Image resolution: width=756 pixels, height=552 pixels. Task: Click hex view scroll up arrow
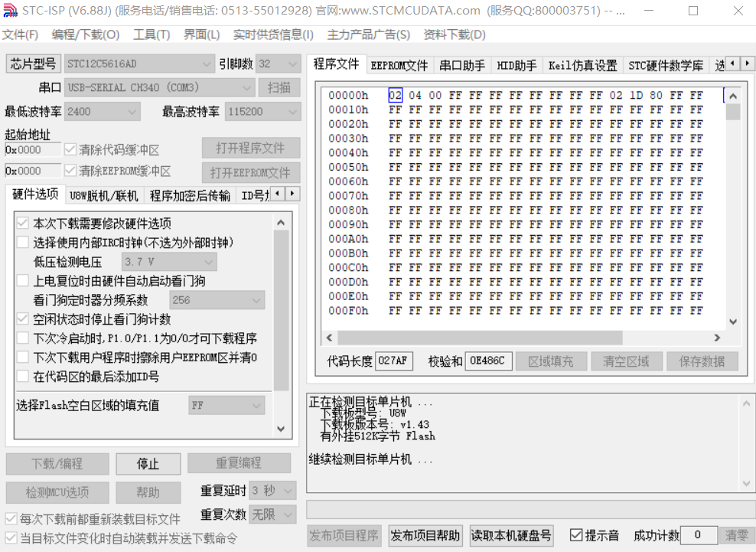pos(733,96)
